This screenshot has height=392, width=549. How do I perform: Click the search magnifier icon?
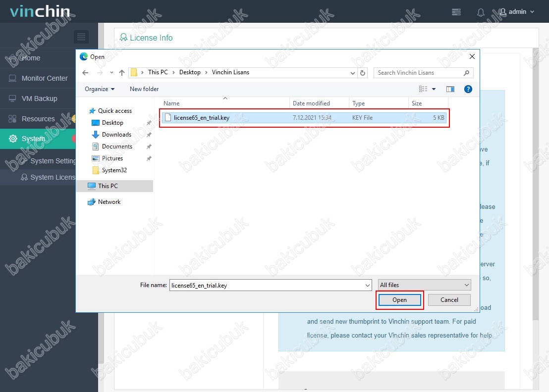466,73
